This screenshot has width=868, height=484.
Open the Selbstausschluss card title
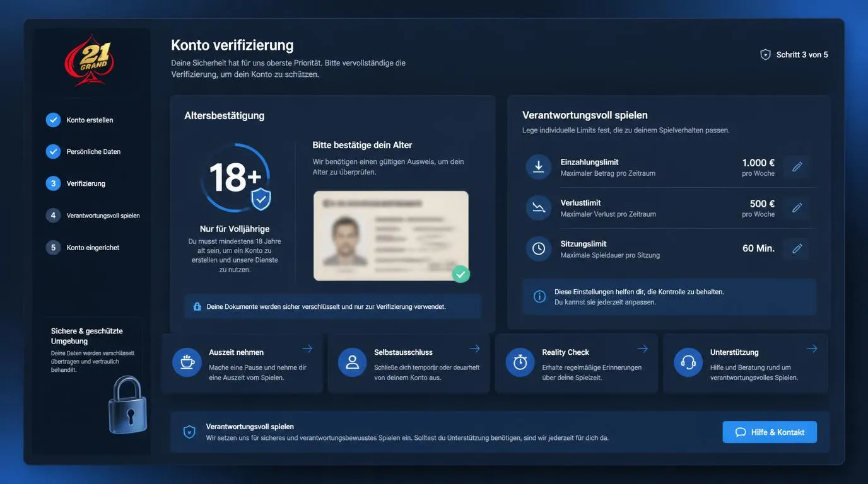pyautogui.click(x=403, y=352)
